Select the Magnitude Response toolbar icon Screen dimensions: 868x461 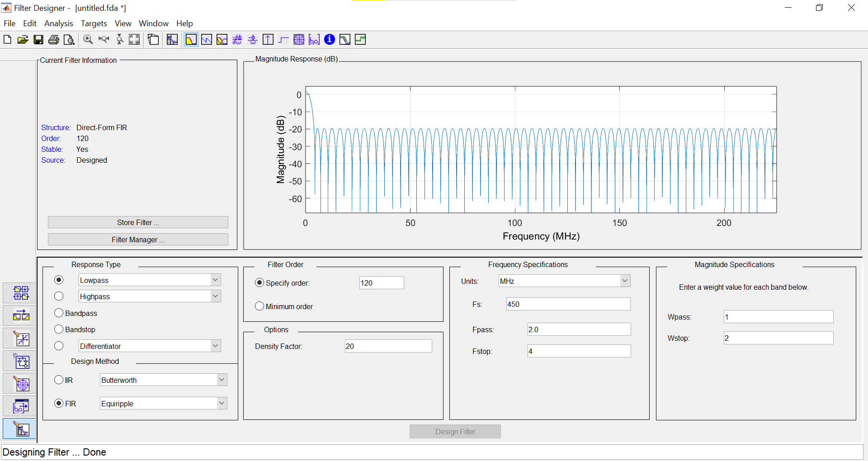click(x=191, y=40)
